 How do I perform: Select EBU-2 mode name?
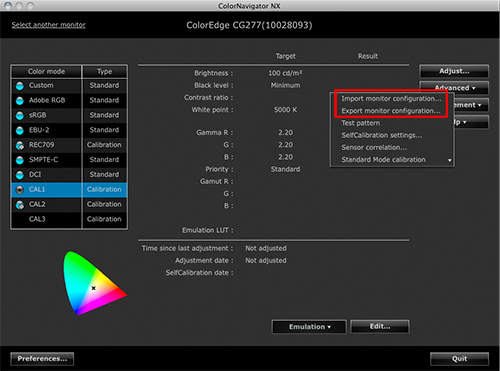coord(39,130)
